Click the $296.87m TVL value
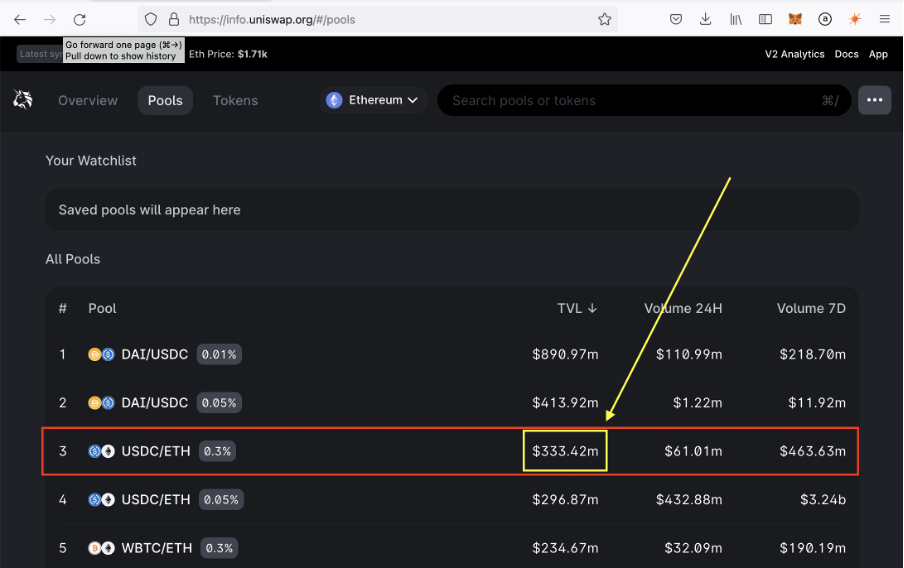The height and width of the screenshot is (568, 904). coord(565,499)
